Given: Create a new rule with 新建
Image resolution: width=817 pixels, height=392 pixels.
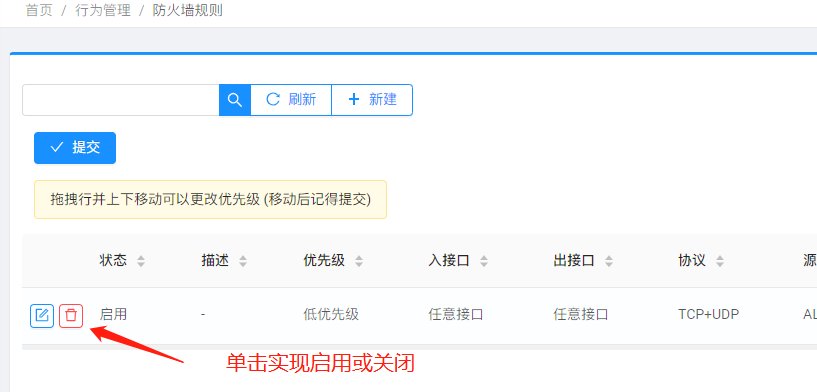Looking at the screenshot, I should click(372, 100).
